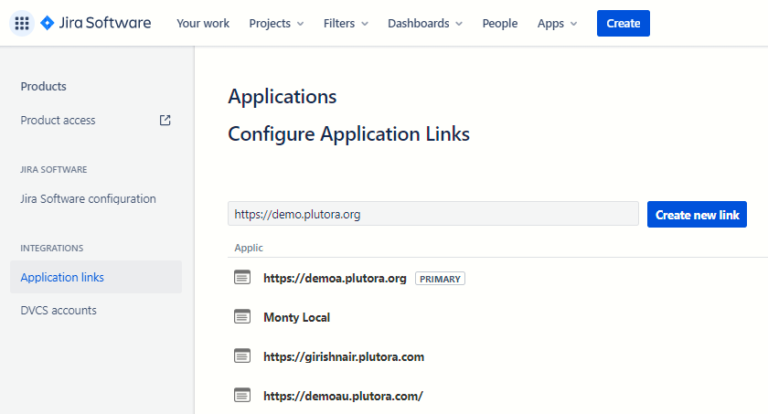Click the Products sidebar heading

pyautogui.click(x=43, y=86)
